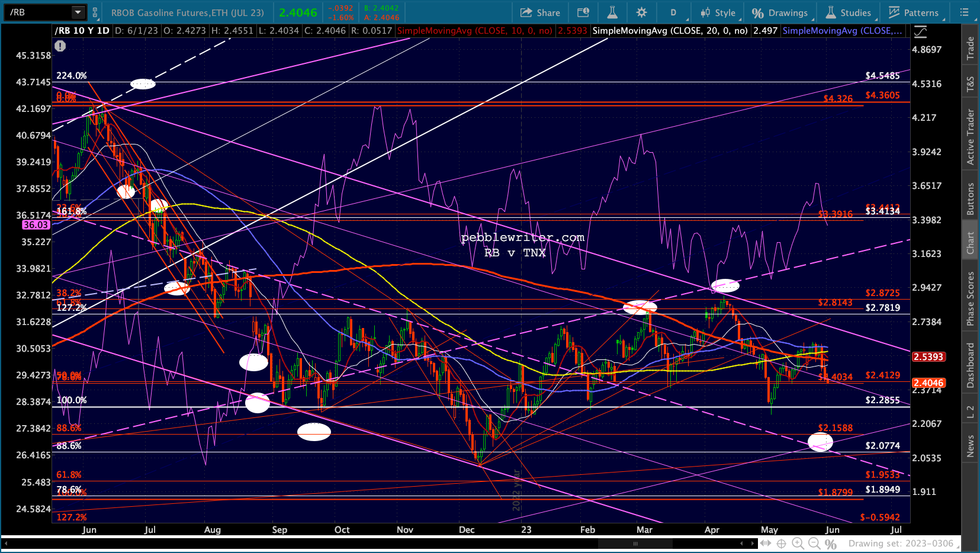Image resolution: width=980 pixels, height=553 pixels.
Task: Click the $3.4134 price level label
Action: (882, 211)
